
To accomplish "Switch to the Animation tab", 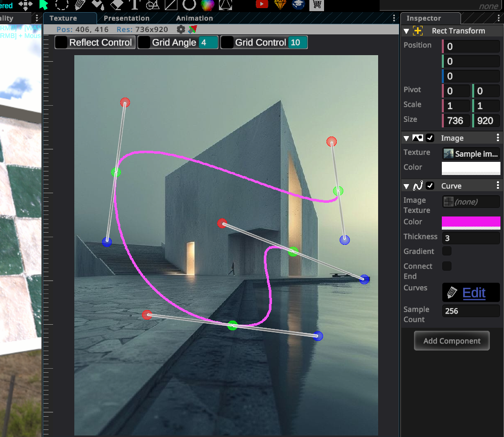I will click(195, 18).
